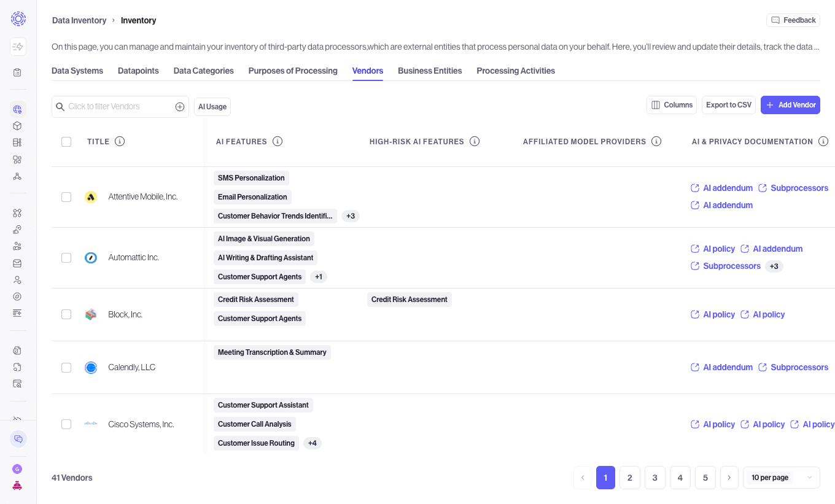Switch to the Datapoints tab
The height and width of the screenshot is (504, 835).
(x=138, y=71)
